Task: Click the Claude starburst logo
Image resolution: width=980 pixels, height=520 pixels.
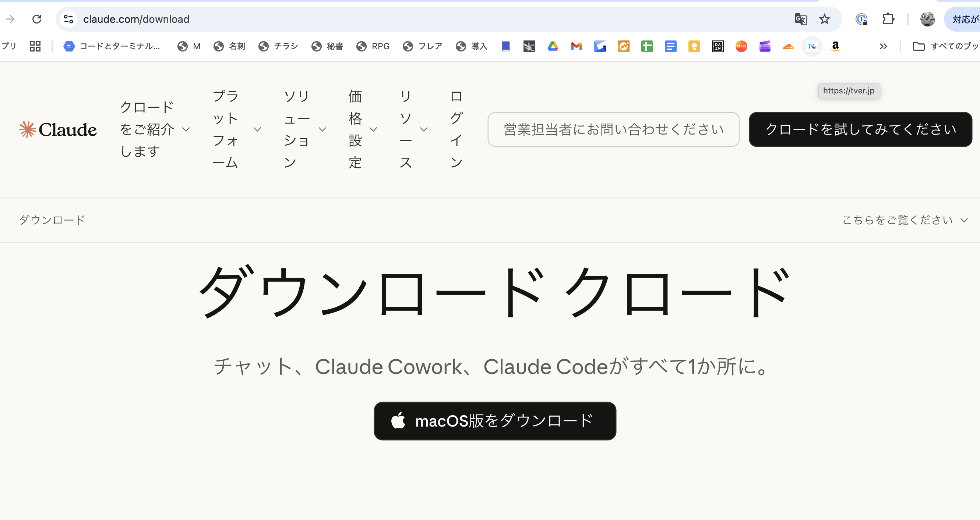Action: tap(27, 129)
